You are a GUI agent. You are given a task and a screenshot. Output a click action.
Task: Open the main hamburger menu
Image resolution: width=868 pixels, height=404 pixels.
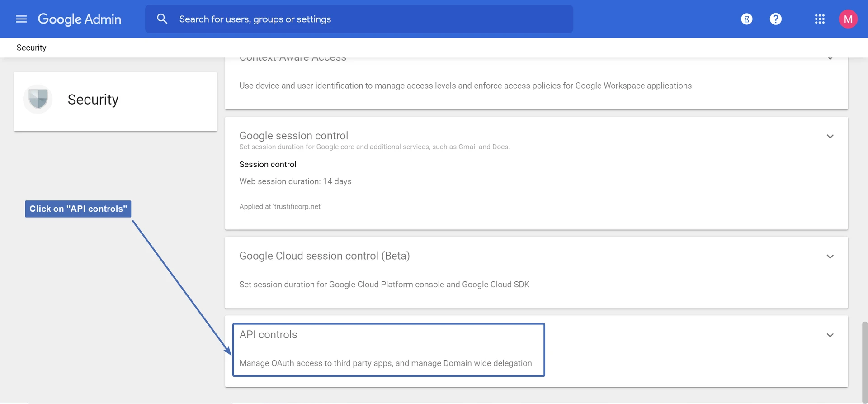tap(21, 19)
